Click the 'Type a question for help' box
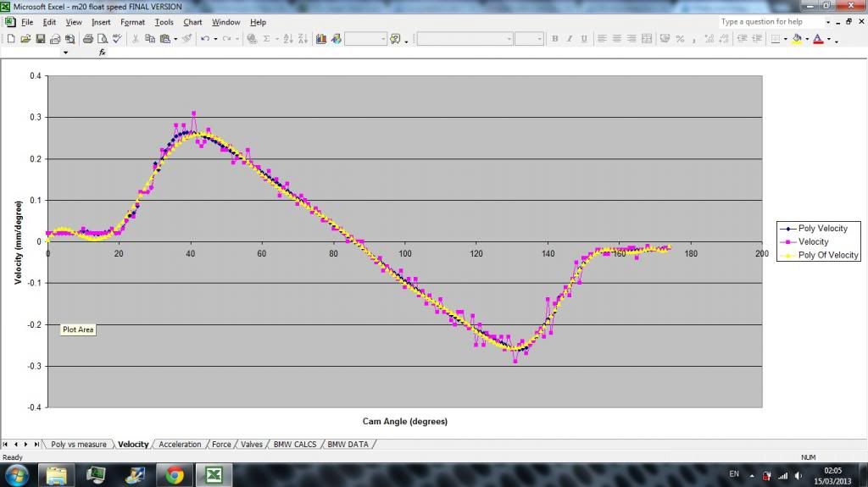 [x=771, y=22]
